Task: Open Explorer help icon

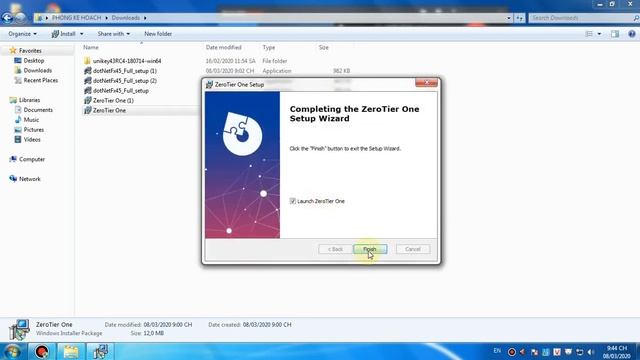Action: [632, 34]
